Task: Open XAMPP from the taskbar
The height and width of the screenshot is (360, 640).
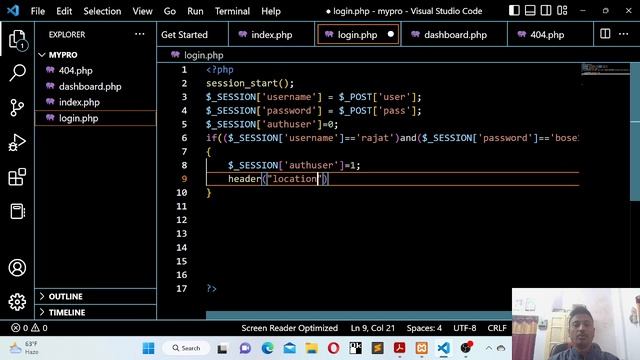Action: (x=422, y=348)
